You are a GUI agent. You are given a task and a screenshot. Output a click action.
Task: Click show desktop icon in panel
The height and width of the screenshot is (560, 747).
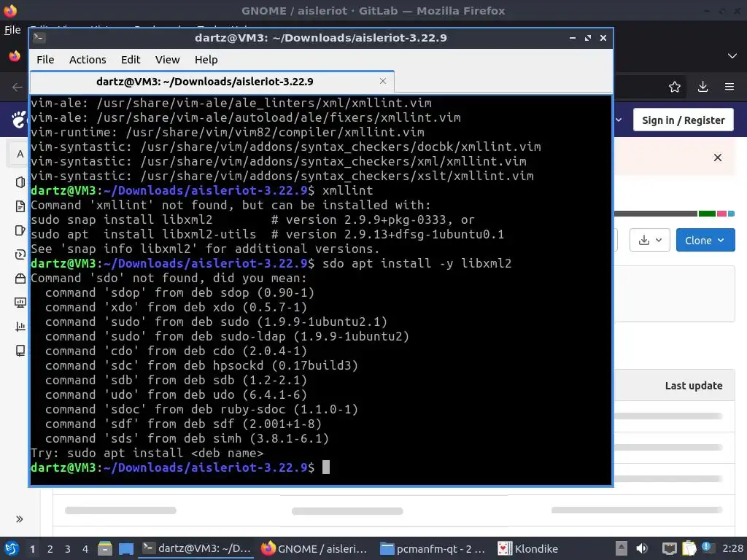tap(126, 548)
